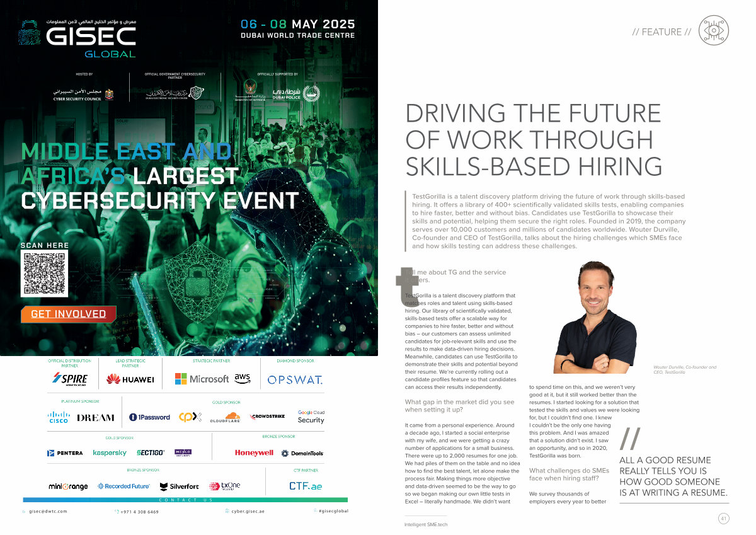This screenshot has height=535, width=756.
Task: Click the TXOne logo
Action: pyautogui.click(x=225, y=486)
